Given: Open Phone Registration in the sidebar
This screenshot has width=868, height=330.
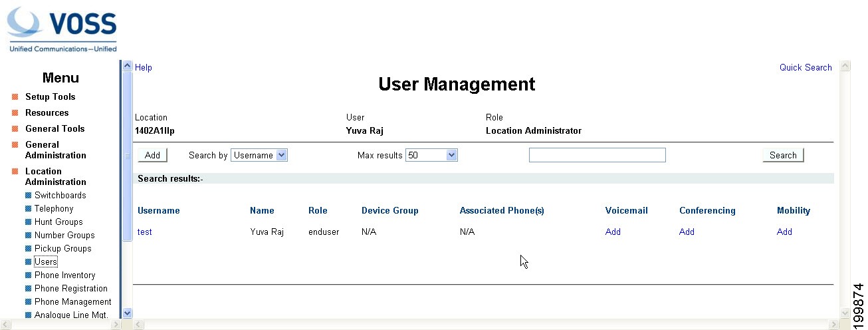Looking at the screenshot, I should coord(71,289).
